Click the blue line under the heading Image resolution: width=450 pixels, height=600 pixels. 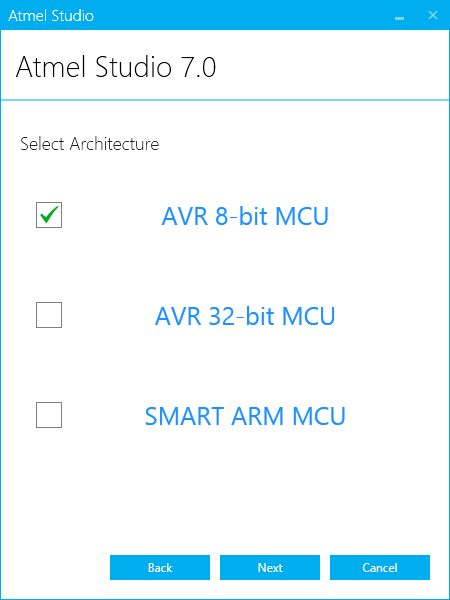(x=225, y=100)
